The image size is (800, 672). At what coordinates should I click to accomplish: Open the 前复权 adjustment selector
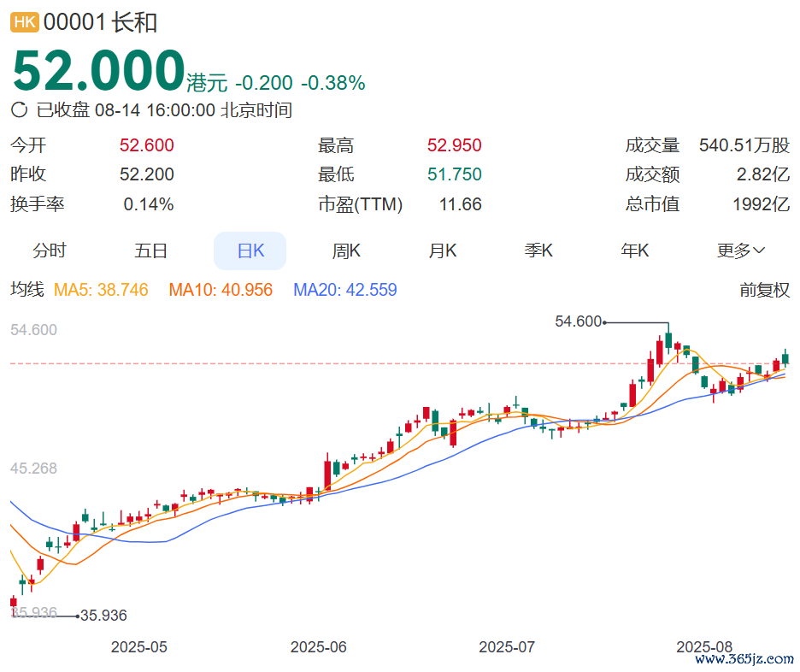pos(764,290)
